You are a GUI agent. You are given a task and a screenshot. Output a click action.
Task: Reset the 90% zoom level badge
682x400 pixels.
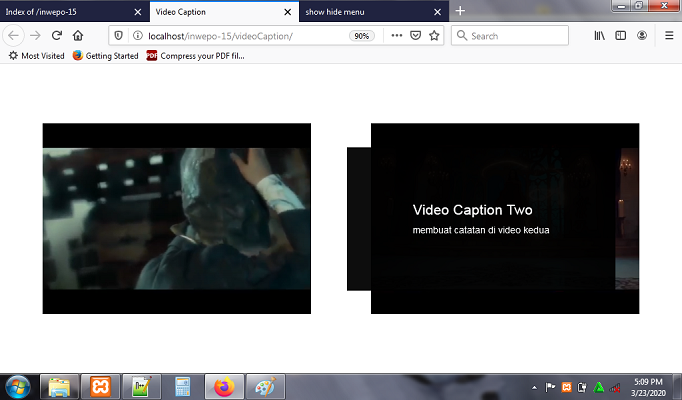coord(361,36)
